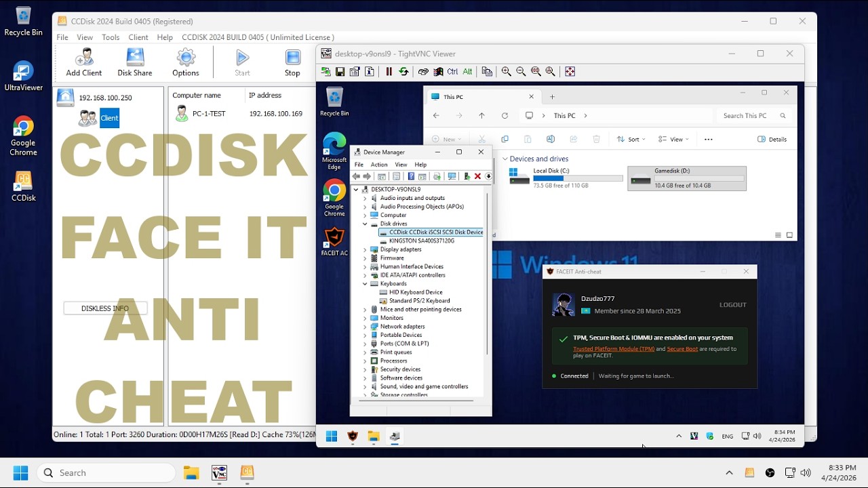Image resolution: width=868 pixels, height=488 pixels.
Task: Click Device Manager scan for hardware changes icon
Action: [x=452, y=176]
